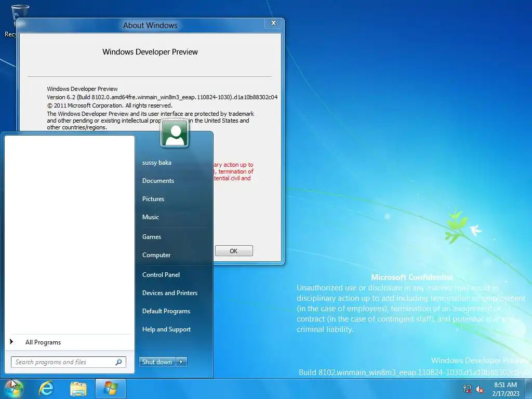Open the sussy baka user folder
532x399 pixels.
pos(157,163)
